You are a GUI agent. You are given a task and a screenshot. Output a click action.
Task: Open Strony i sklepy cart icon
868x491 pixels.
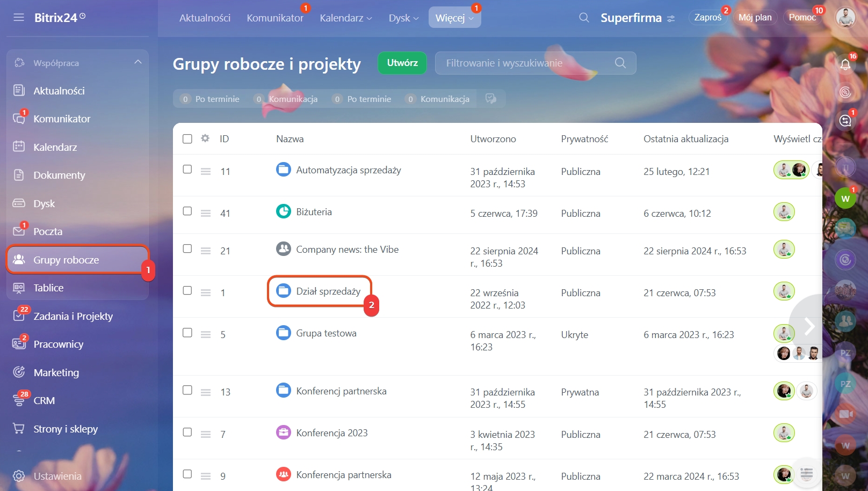19,428
